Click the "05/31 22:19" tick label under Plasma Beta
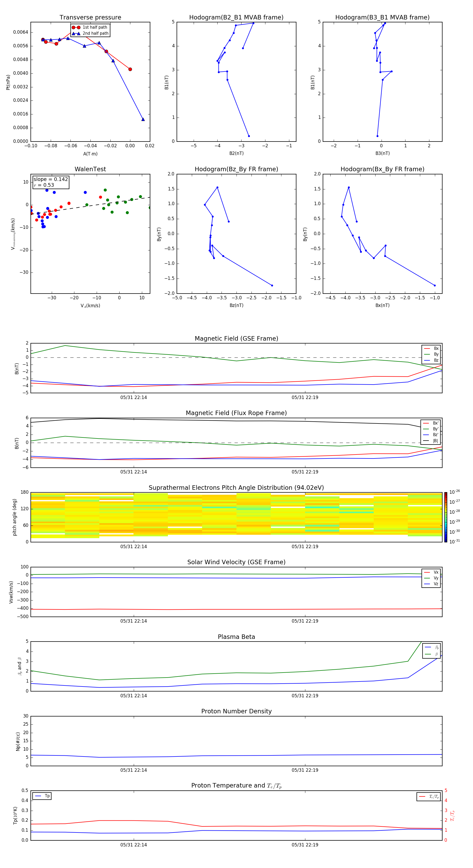Viewport: 473px width, 868px height. coord(305,695)
